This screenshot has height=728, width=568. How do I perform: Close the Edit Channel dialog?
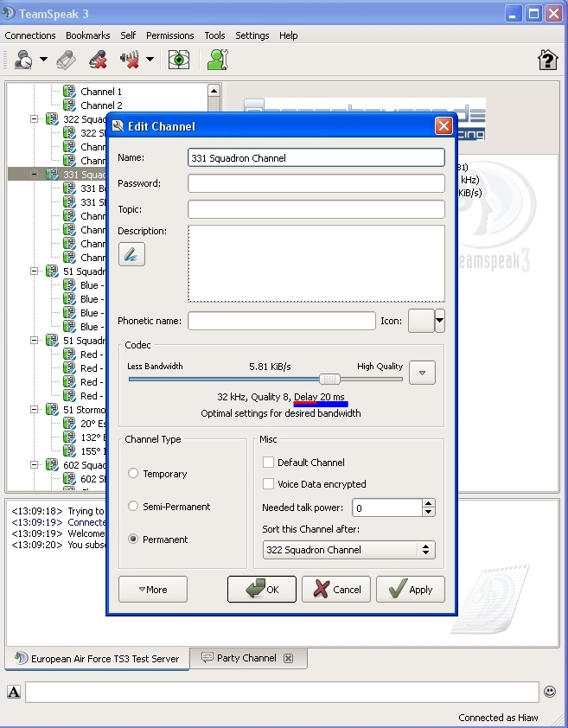point(444,126)
